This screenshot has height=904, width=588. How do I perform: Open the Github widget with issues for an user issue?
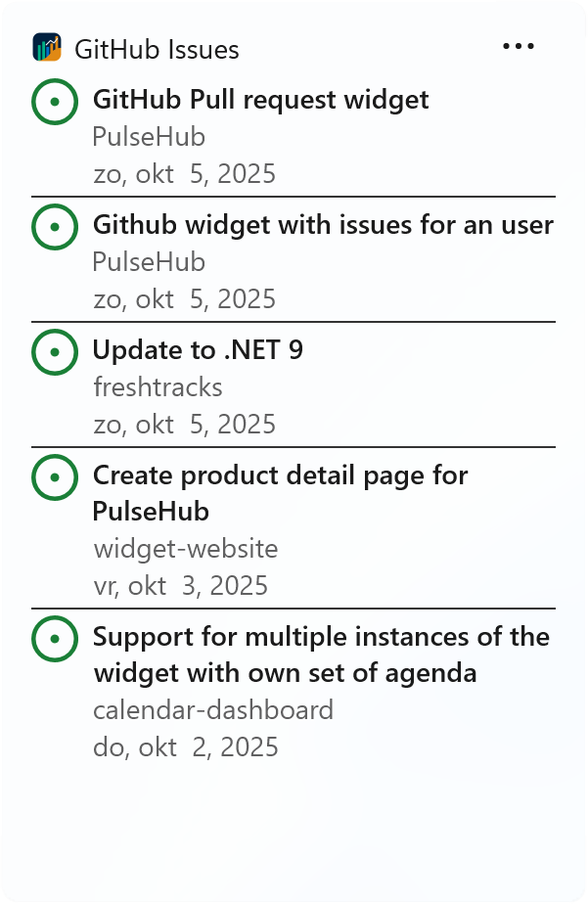click(323, 225)
